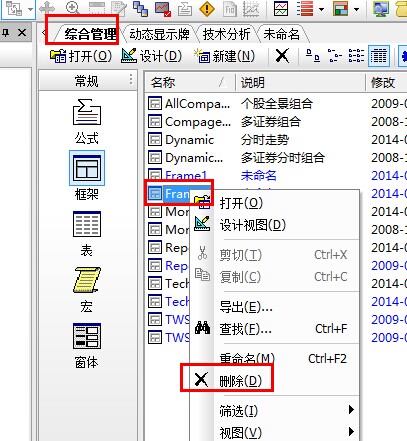Click the notepad with pencil toolbar icon
407x441 pixels.
coord(119,8)
